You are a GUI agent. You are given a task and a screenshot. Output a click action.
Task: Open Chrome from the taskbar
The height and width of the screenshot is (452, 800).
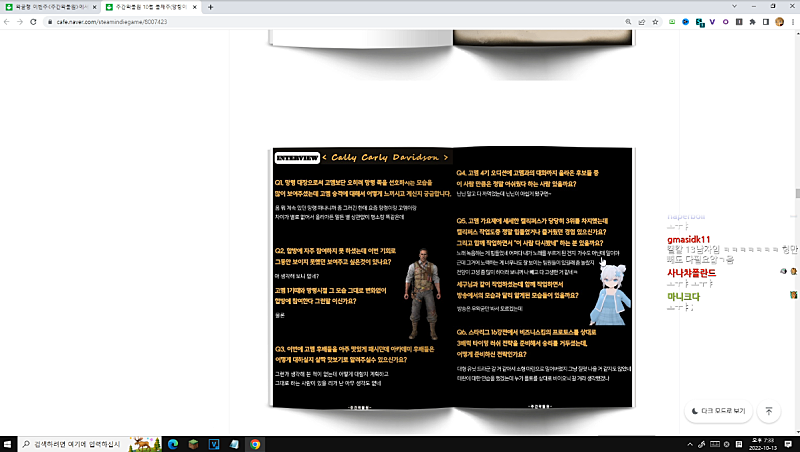(x=255, y=444)
